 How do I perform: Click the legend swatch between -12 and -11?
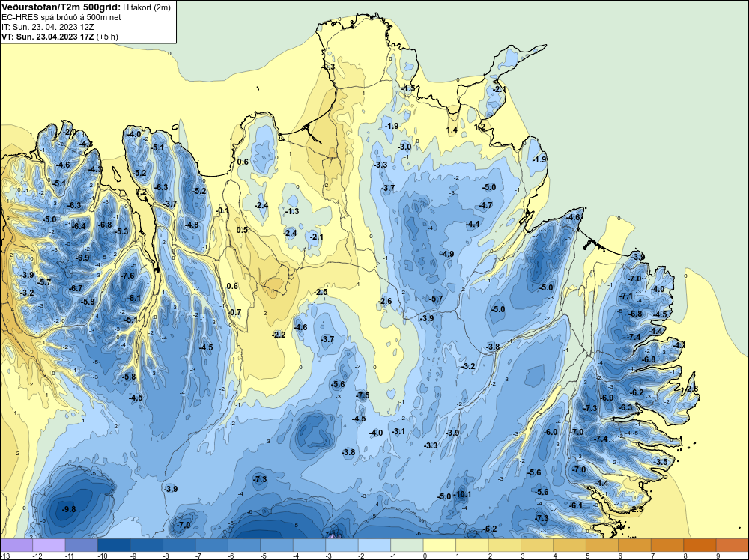pos(49,545)
